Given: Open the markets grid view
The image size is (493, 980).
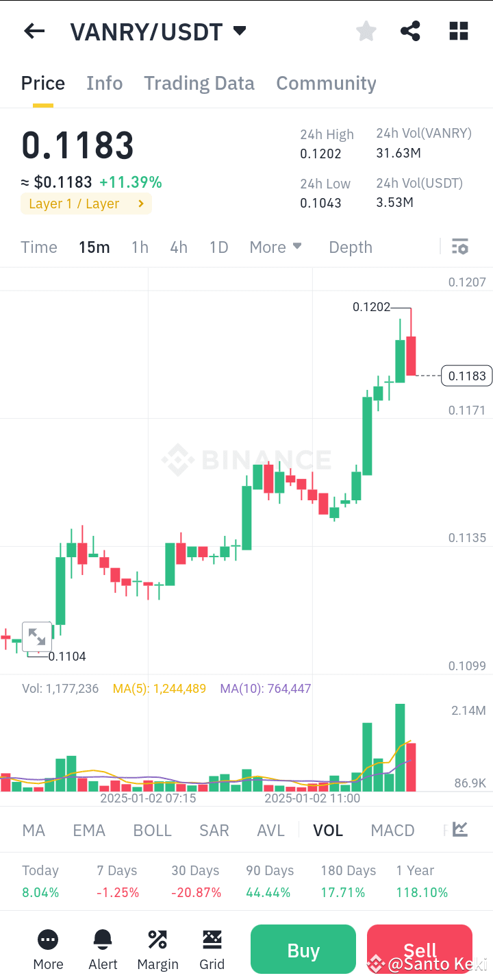Looking at the screenshot, I should click(458, 31).
